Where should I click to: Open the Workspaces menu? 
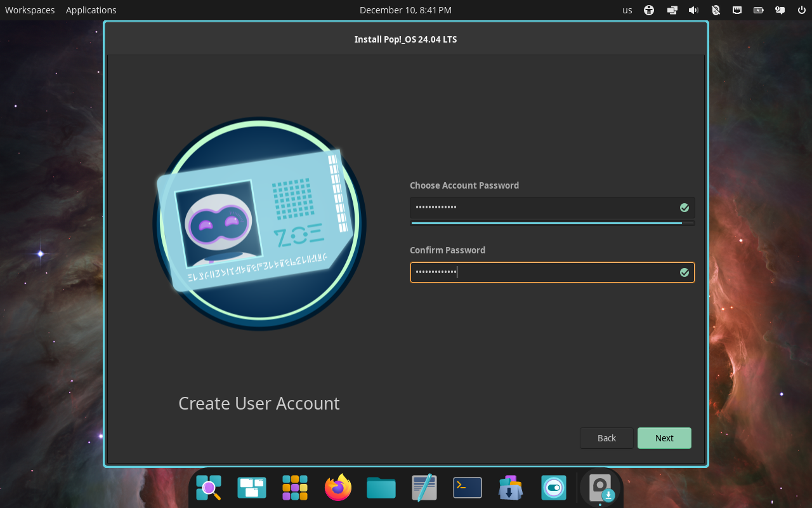click(x=29, y=10)
